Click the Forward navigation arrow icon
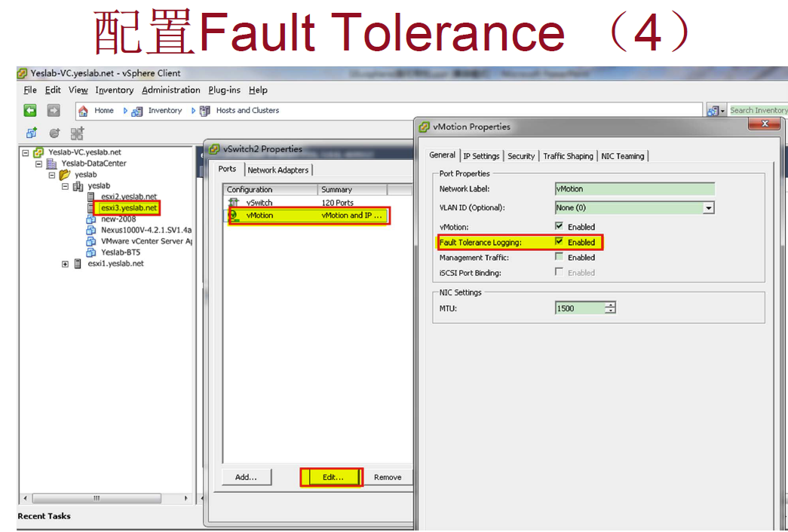Viewport: 788px width, 532px height. coord(54,110)
